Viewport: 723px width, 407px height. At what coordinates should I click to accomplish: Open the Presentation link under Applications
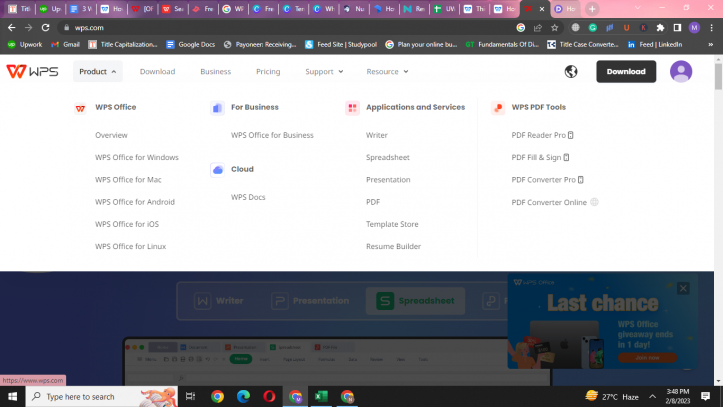click(x=388, y=180)
